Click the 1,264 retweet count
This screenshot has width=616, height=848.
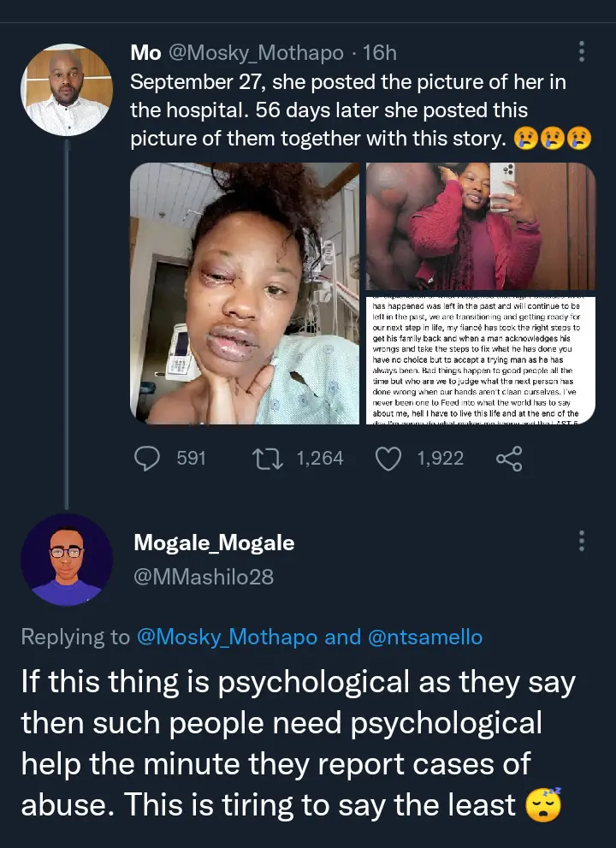[x=320, y=459]
